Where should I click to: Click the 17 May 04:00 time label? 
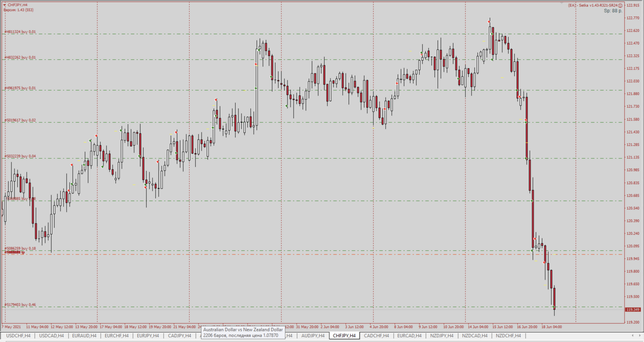point(110,327)
